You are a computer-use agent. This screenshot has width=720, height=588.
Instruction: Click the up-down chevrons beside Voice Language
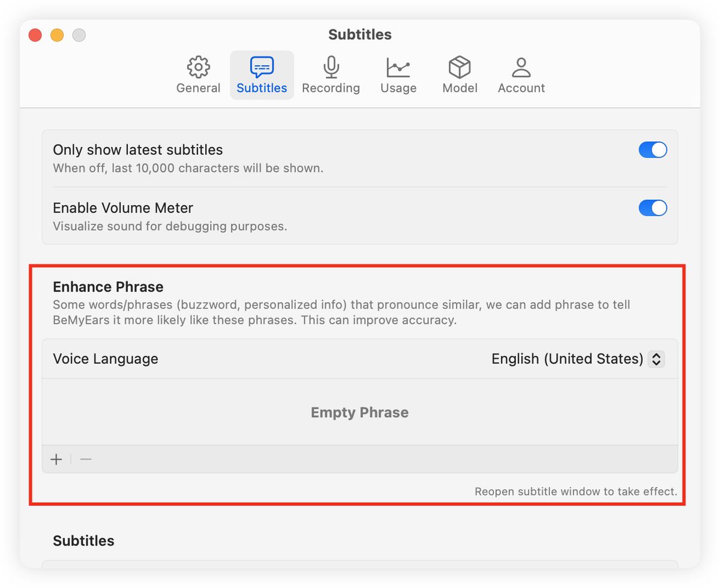point(656,359)
